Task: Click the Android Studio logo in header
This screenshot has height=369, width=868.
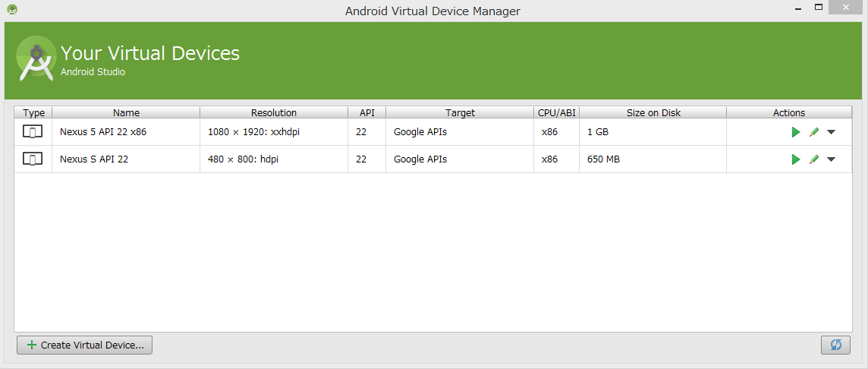Action: 36,58
